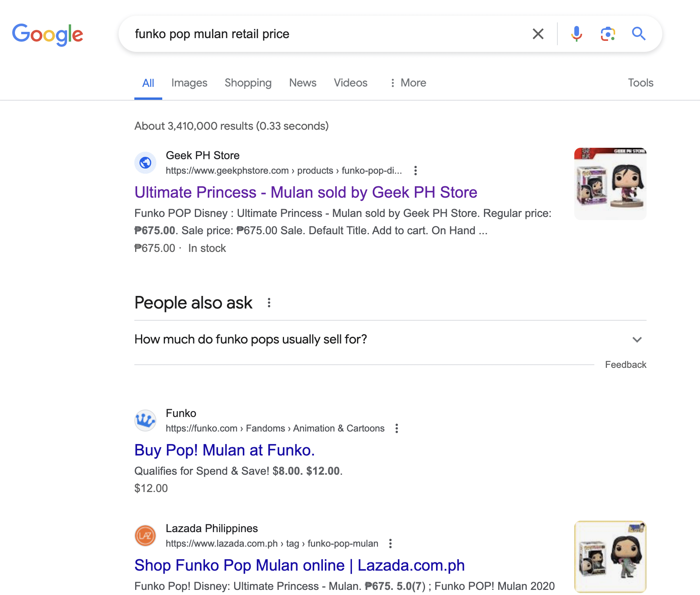Switch to the Shopping tab
The image size is (700, 595).
click(248, 83)
